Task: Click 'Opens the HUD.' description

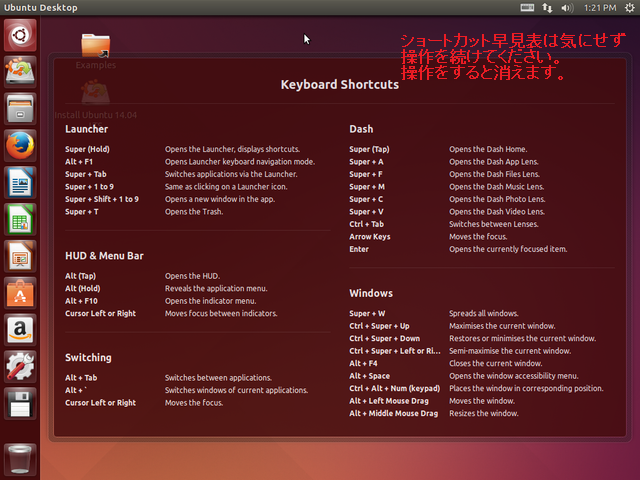Action: pos(192,276)
